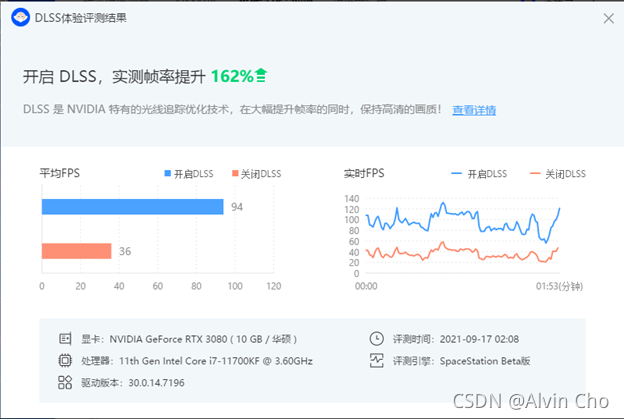
Task: Click the benchmark engine icon beside 评测引擎
Action: click(x=376, y=361)
